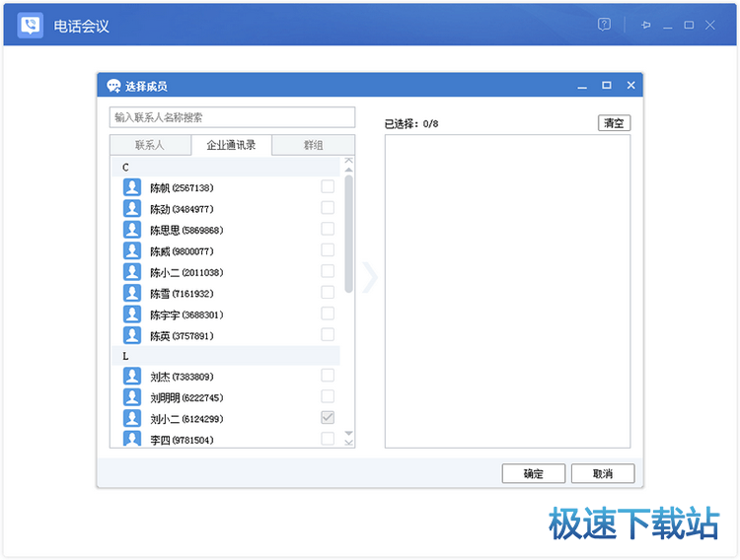Select contact name 刘明明 (6222745)
Viewport: 740px width, 560px height.
[186, 397]
